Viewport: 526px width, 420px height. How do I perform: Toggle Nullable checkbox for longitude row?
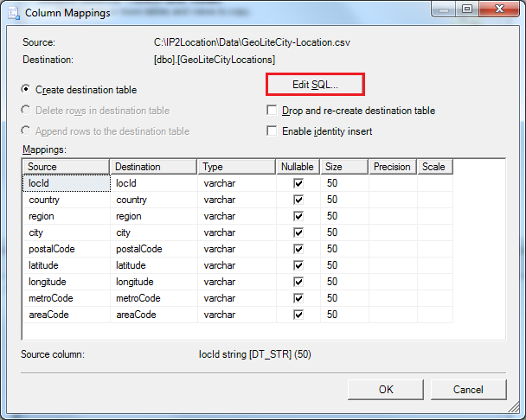(298, 282)
